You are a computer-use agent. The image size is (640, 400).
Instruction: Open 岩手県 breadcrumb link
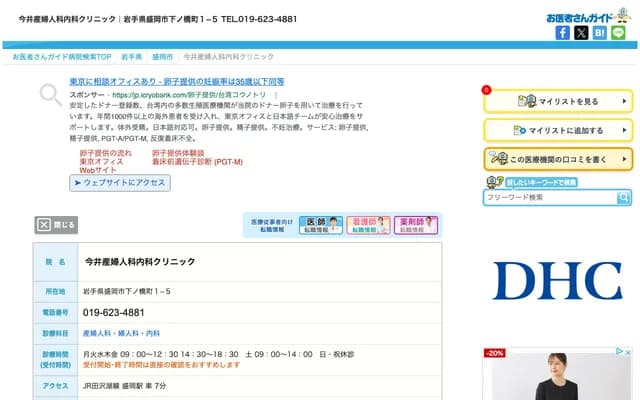[131, 57]
